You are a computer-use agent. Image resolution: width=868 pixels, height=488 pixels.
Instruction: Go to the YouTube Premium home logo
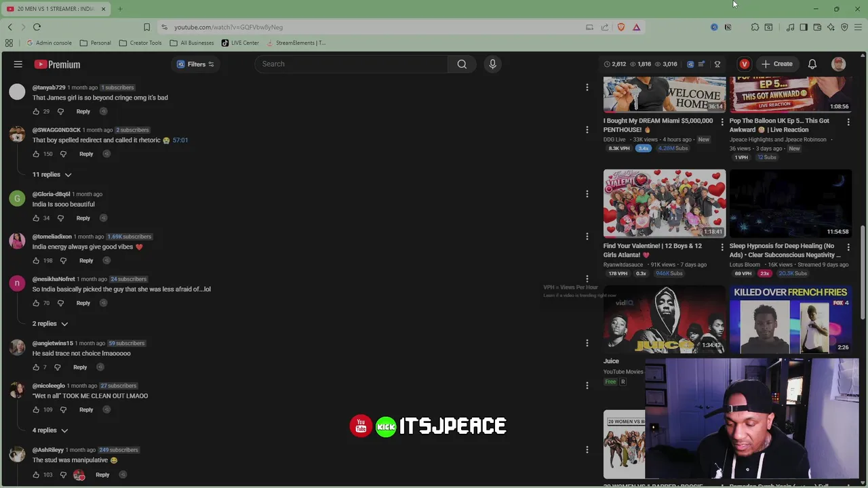[x=57, y=64]
